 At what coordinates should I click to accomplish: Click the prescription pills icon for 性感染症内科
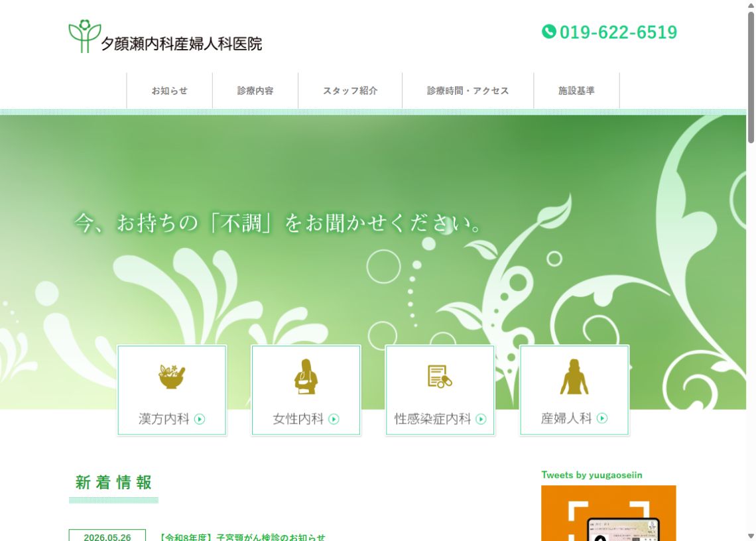[440, 377]
